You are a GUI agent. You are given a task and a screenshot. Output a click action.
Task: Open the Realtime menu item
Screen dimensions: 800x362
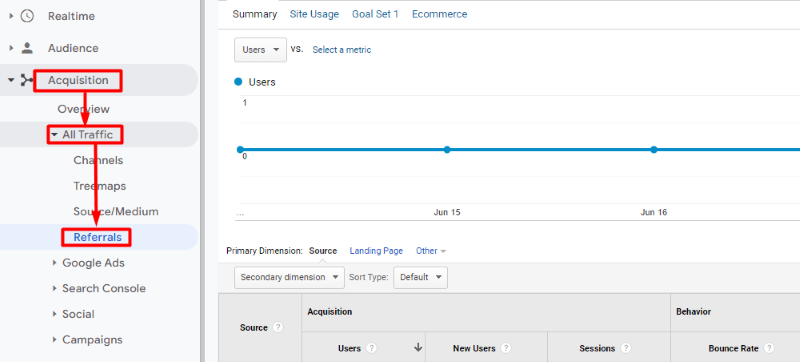[x=71, y=16]
